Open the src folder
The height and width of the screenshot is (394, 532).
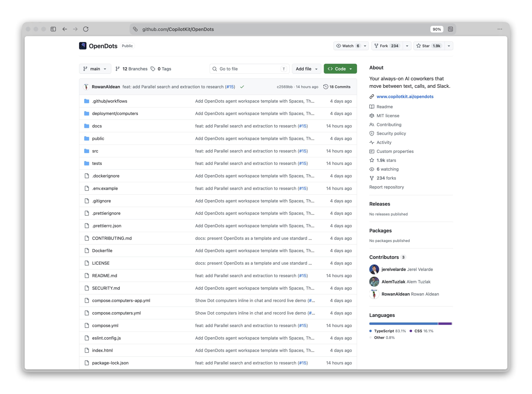coord(95,151)
